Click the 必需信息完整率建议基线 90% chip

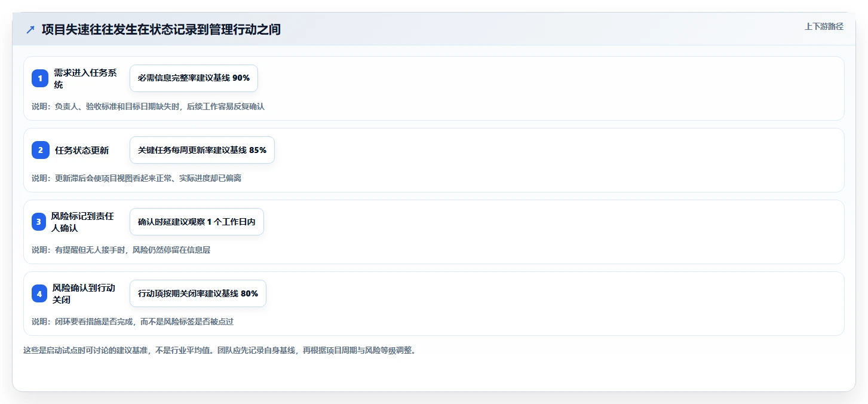[194, 78]
